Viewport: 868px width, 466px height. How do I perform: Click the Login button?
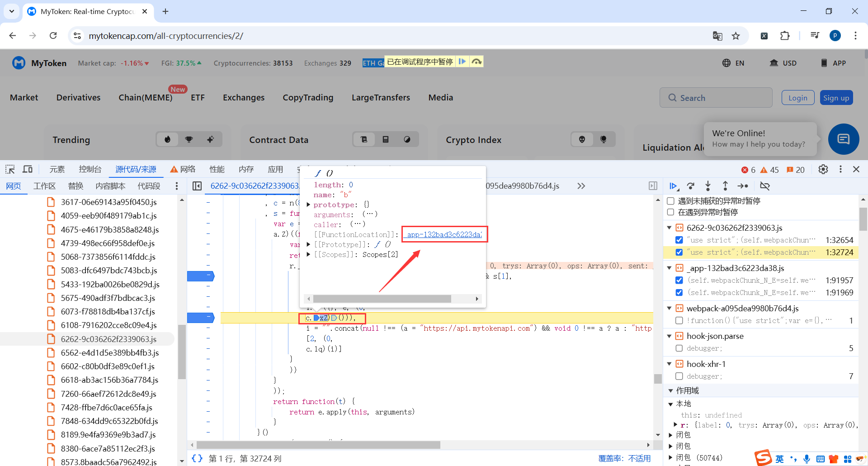coord(798,98)
